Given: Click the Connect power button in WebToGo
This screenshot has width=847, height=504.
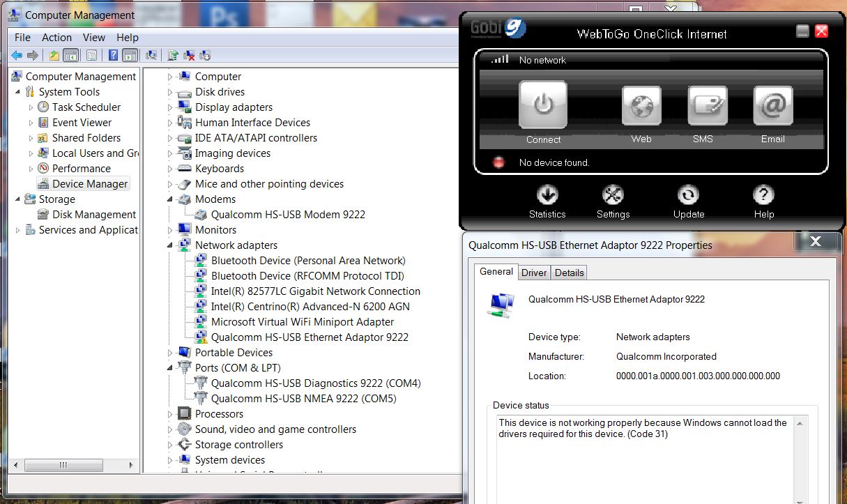Looking at the screenshot, I should click(x=543, y=105).
